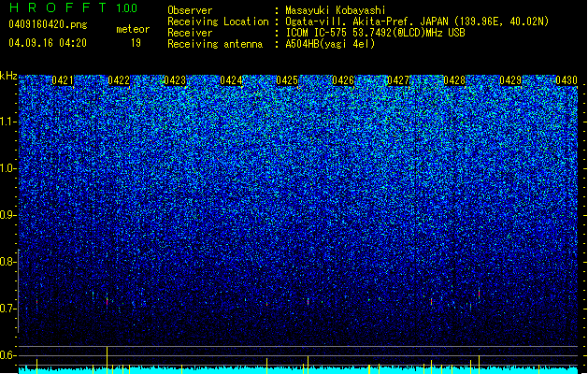Viewport: 588px width, 374px height.
Task: Click the observer name Masayuki Kobayashi
Action: [x=336, y=10]
